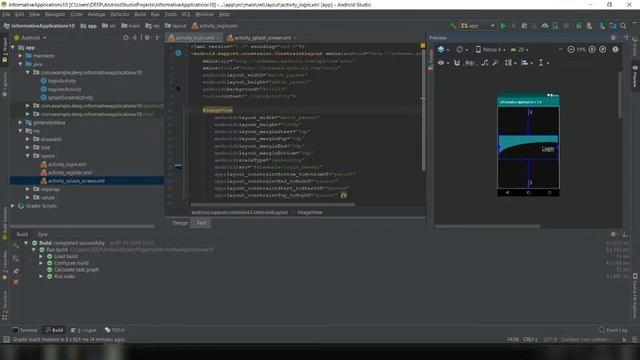Screen dimensions: 640x360
Task: Click the warnings indicator icon in Preview
Action: point(615,49)
